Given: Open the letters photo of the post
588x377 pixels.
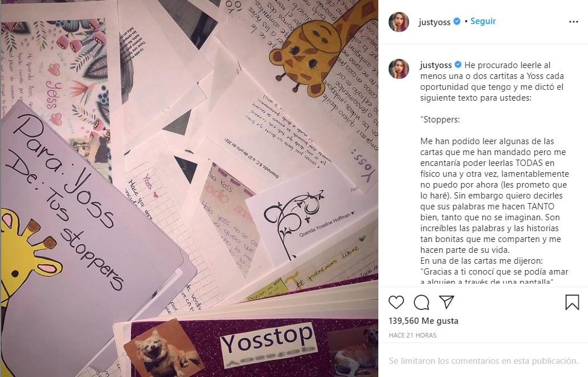Looking at the screenshot, I should (x=189, y=189).
